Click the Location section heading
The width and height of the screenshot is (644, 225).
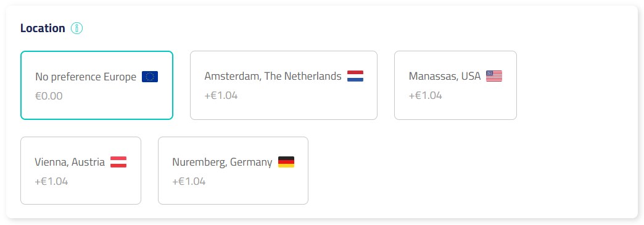43,28
